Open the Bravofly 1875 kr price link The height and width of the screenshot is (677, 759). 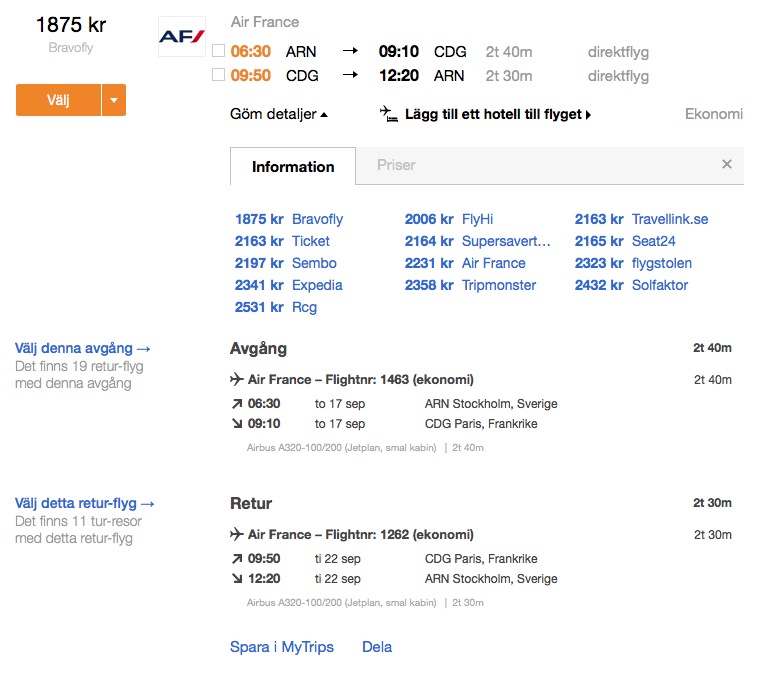click(x=289, y=219)
